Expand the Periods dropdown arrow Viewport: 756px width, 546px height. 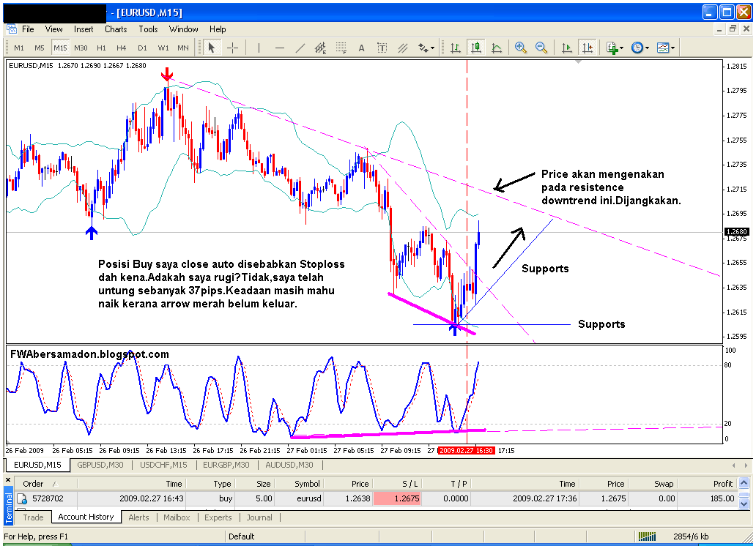647,48
